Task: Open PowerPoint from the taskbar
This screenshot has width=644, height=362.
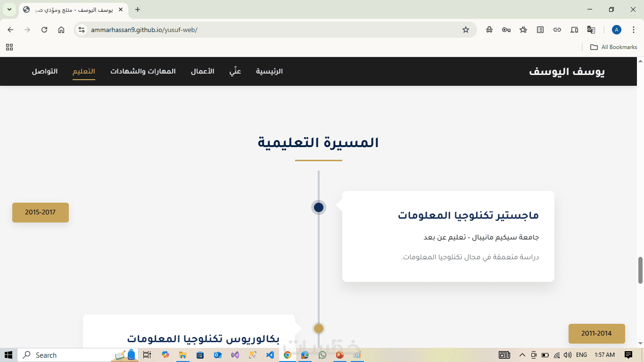Action: tap(339, 355)
